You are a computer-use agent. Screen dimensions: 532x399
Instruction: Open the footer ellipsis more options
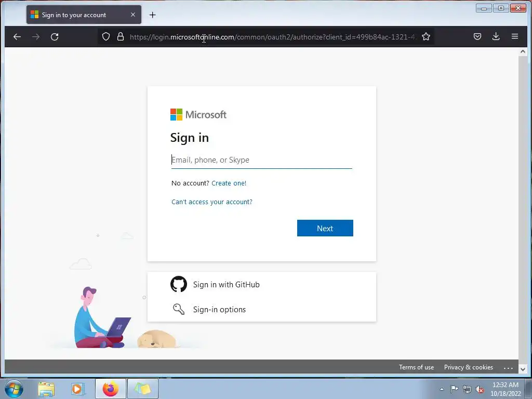point(508,368)
